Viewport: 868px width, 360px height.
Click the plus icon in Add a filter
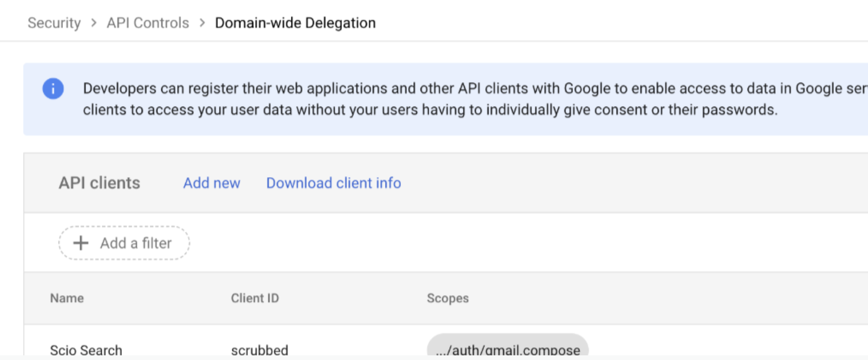coord(81,243)
